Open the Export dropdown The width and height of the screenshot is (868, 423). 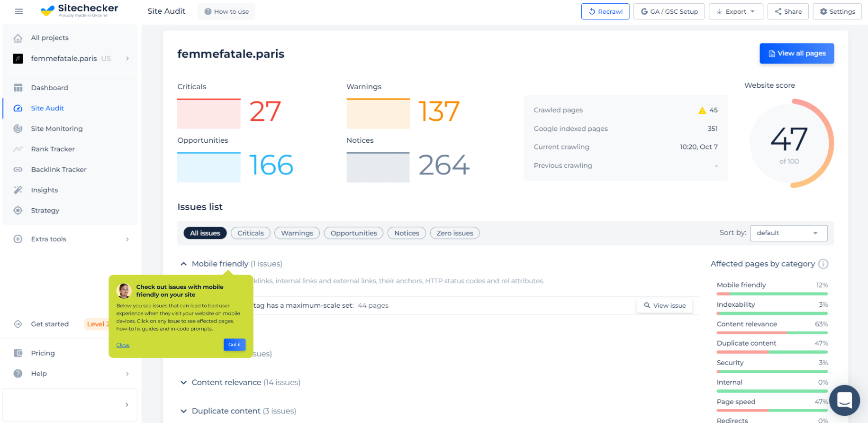(x=736, y=11)
